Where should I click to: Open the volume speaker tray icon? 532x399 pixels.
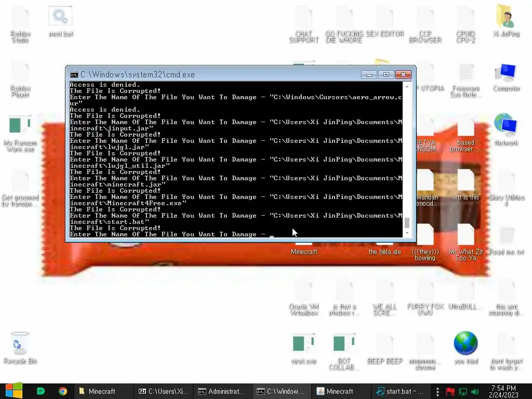pos(475,392)
